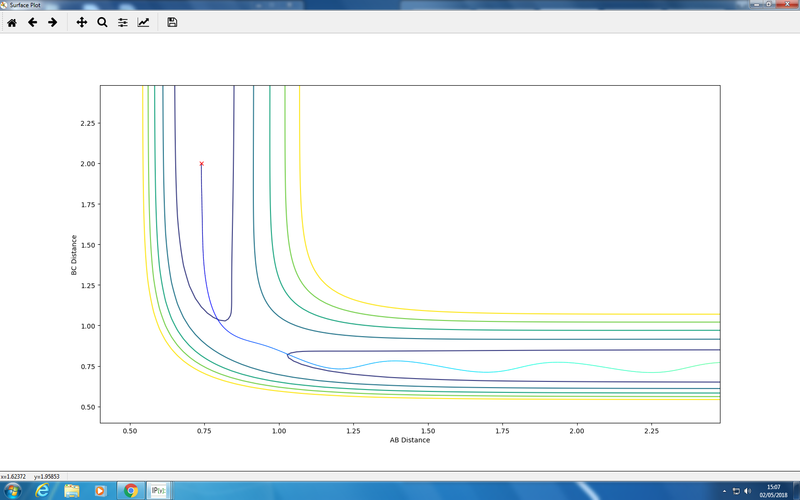The width and height of the screenshot is (800, 500).
Task: Click the Surface Plot window title bar
Action: (400, 4)
